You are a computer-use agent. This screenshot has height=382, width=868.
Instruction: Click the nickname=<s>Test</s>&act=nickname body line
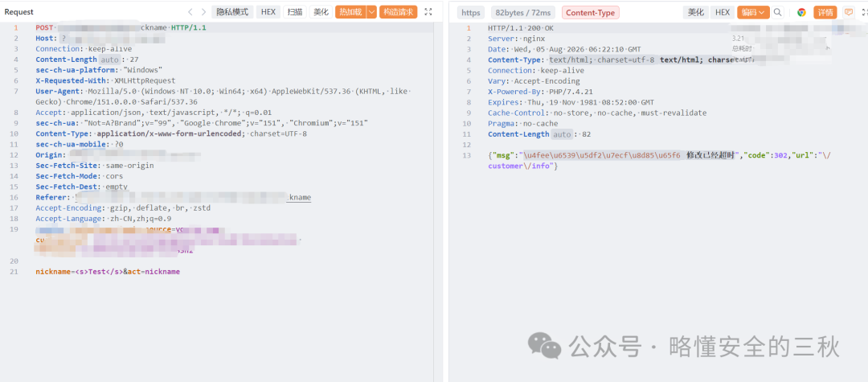(x=108, y=272)
